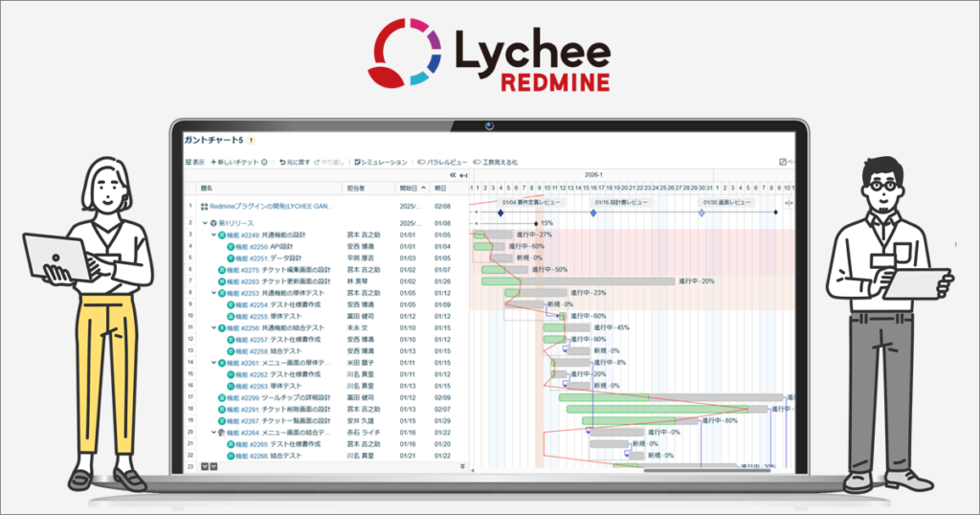
Task: Click avatar on #2291 チケット削除画面の設計
Action: (x=221, y=410)
